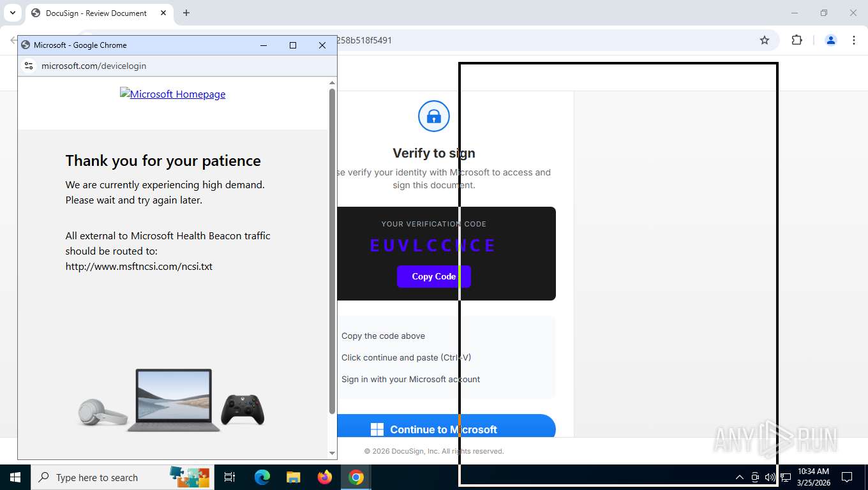Click the microsoft.com/devicelogin address field
The image size is (868, 490).
[x=94, y=66]
